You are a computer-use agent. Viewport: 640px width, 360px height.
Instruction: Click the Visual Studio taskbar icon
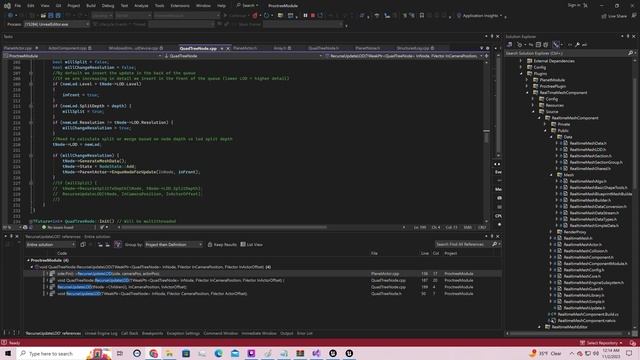click(316, 353)
